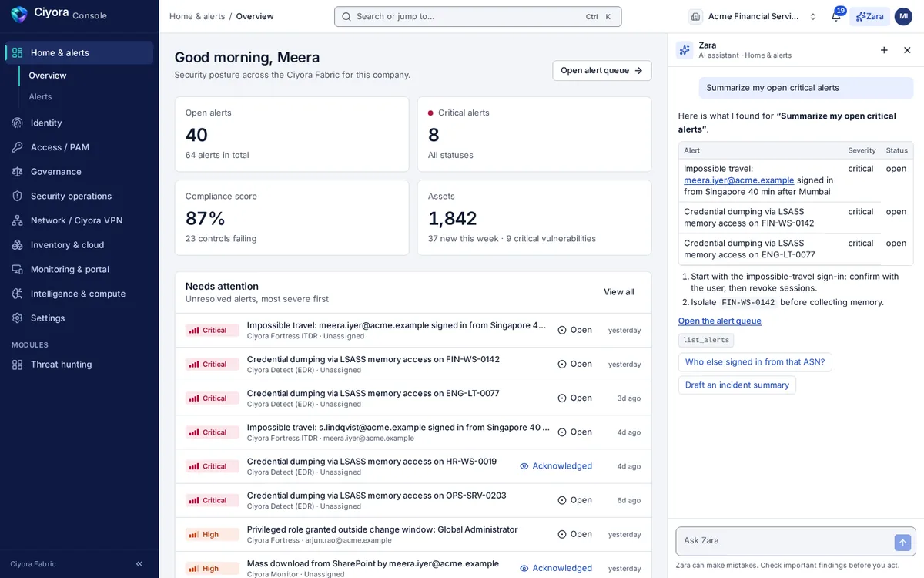Open the MI user avatar menu

pos(903,16)
